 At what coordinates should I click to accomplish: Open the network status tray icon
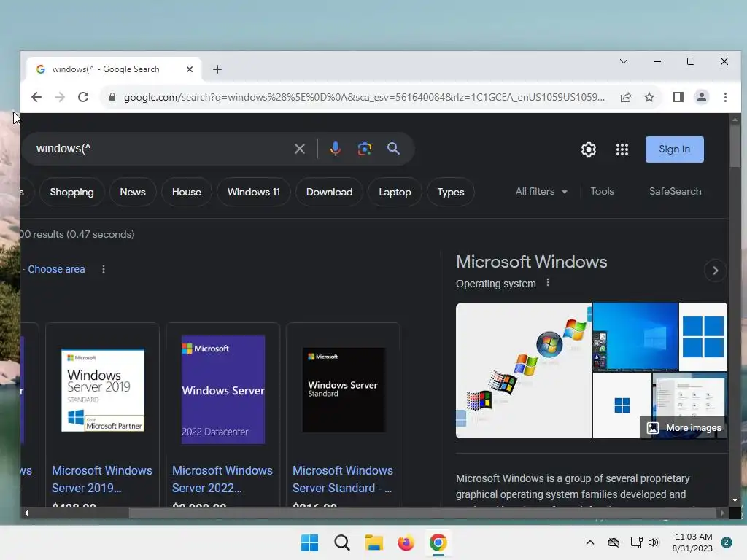coord(636,542)
